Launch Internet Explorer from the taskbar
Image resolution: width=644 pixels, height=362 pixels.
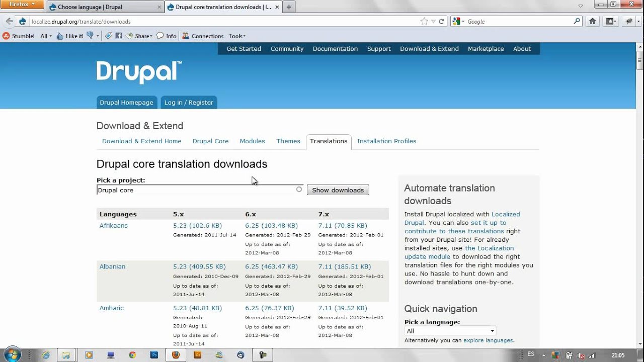click(x=46, y=355)
